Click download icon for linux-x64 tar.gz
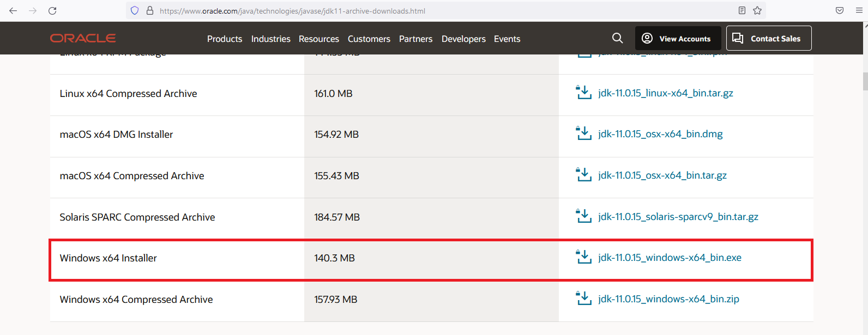This screenshot has height=335, width=868. (x=584, y=93)
